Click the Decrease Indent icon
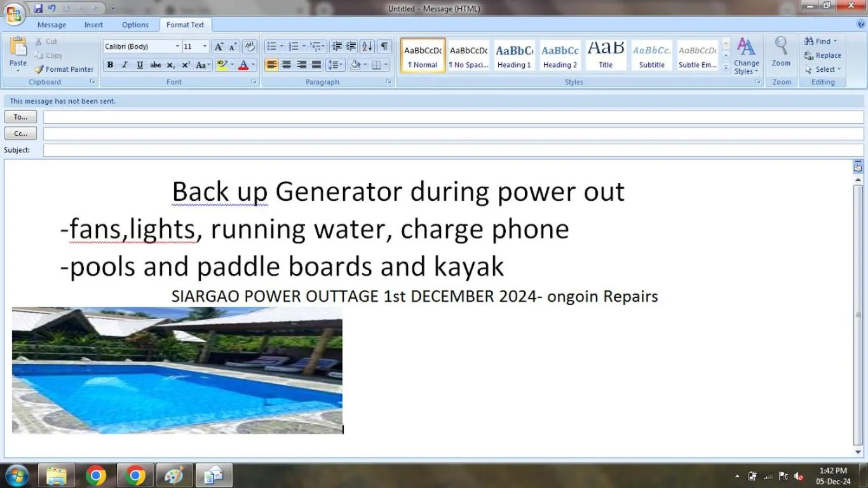This screenshot has height=488, width=868. pos(337,46)
